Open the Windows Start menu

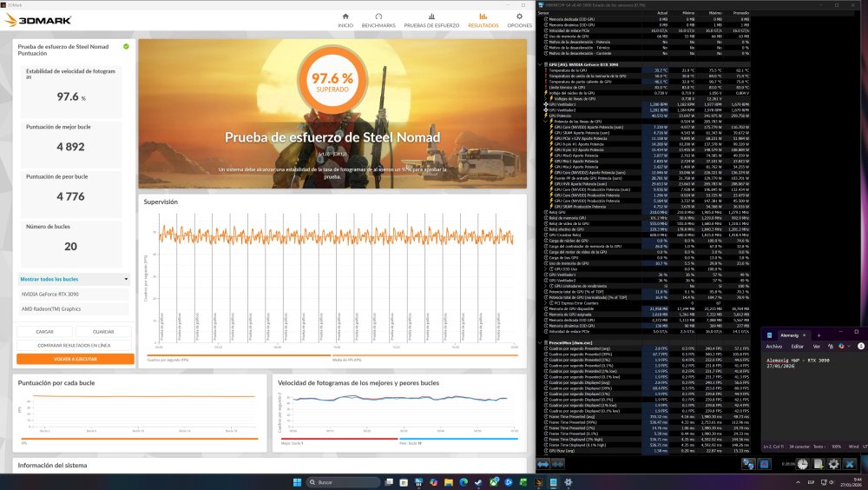[297, 482]
